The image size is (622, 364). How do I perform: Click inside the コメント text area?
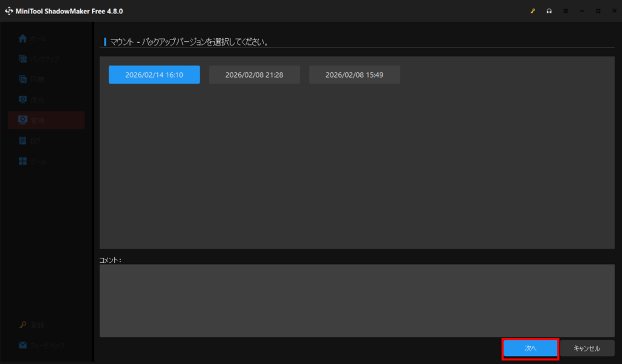pyautogui.click(x=357, y=300)
